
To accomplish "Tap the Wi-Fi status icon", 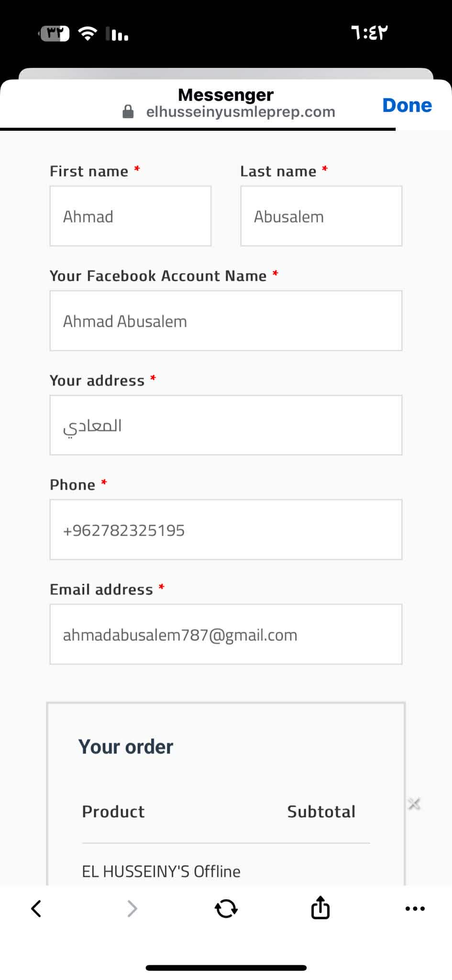I will tap(88, 33).
